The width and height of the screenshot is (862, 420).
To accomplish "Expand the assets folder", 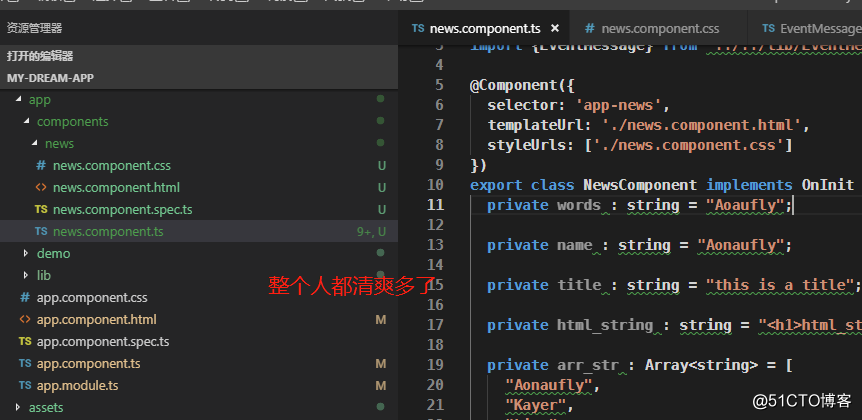I will coord(18,407).
